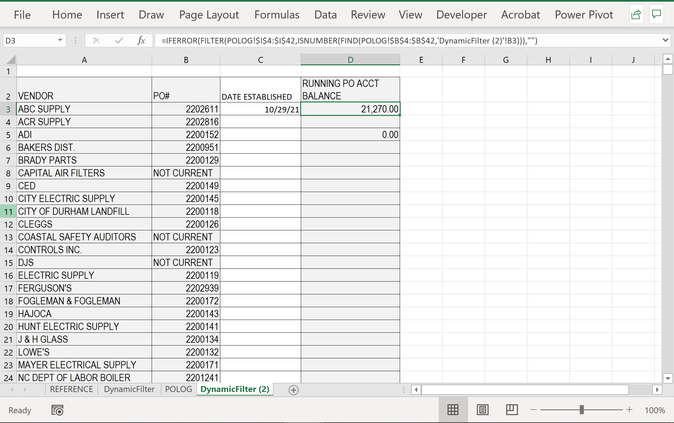
Task: Switch to the Home ribbon tab
Action: point(67,15)
